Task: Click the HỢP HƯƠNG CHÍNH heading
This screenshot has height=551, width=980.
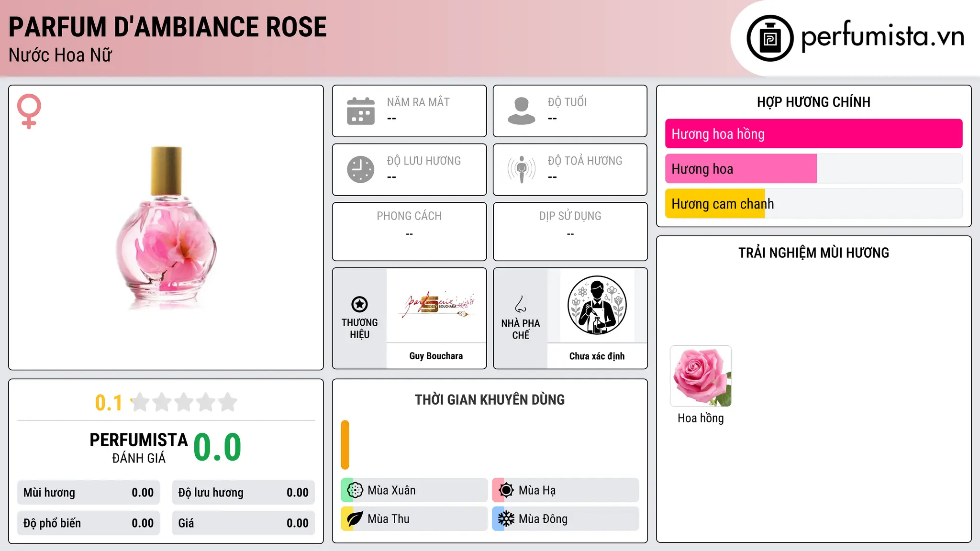Action: pyautogui.click(x=813, y=102)
